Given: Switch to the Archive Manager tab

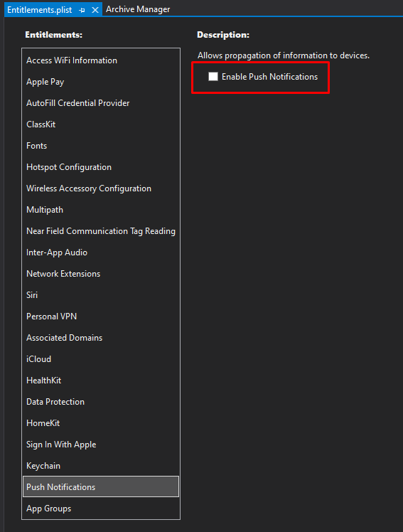Looking at the screenshot, I should coord(138,9).
